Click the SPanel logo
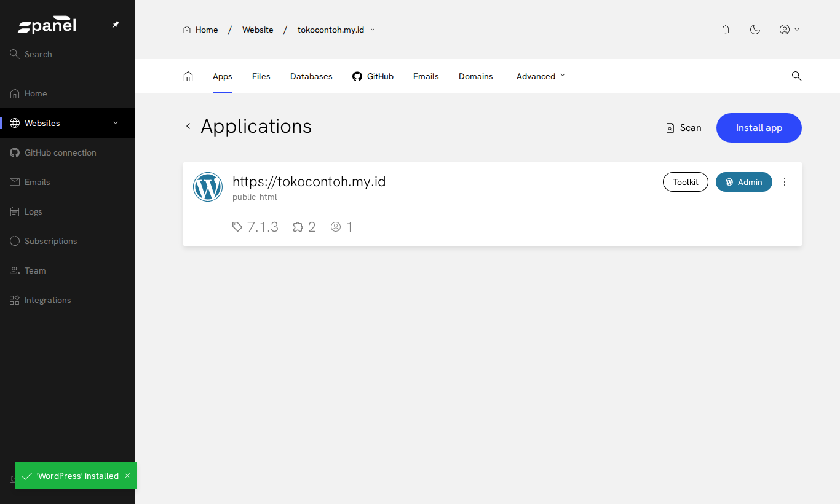The height and width of the screenshot is (504, 840). click(x=47, y=25)
